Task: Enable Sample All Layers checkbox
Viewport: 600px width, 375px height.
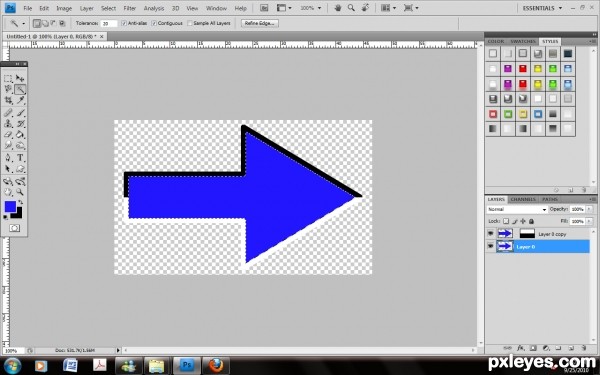Action: 190,23
